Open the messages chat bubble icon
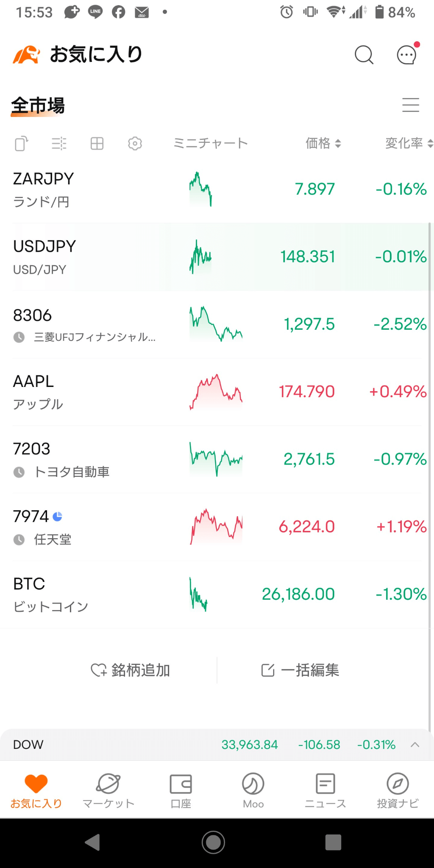434x868 pixels. tap(406, 55)
